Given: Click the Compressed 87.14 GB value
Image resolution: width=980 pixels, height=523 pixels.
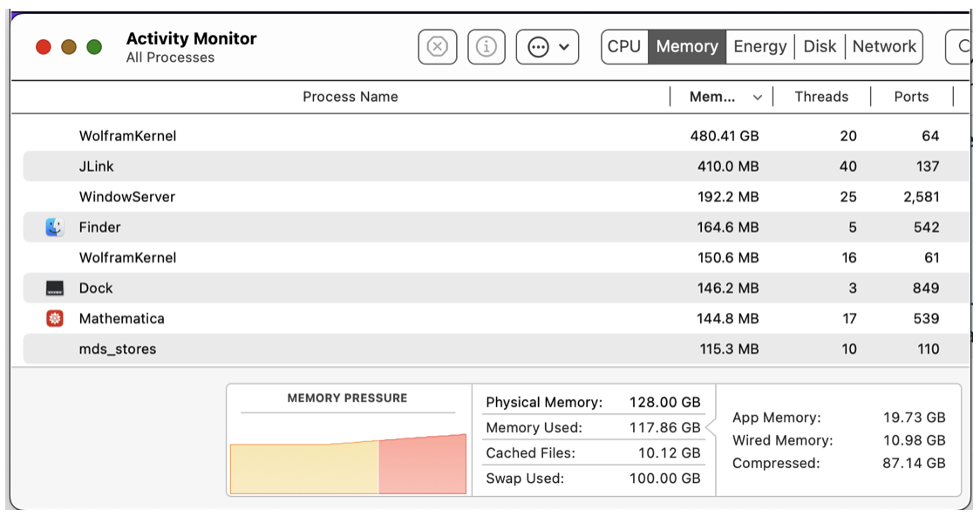Looking at the screenshot, I should pos(914,464).
